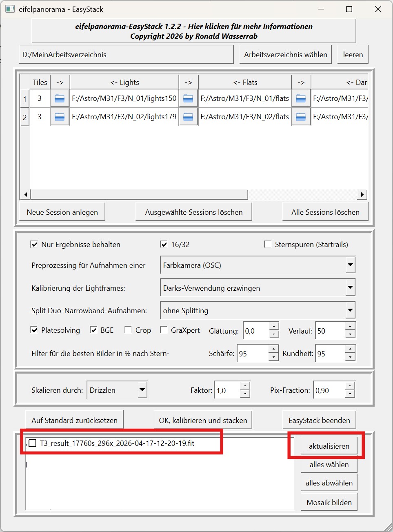
Task: Expand the 'Darks-Verwendung erzwingen' dropdown
Action: [x=350, y=288]
